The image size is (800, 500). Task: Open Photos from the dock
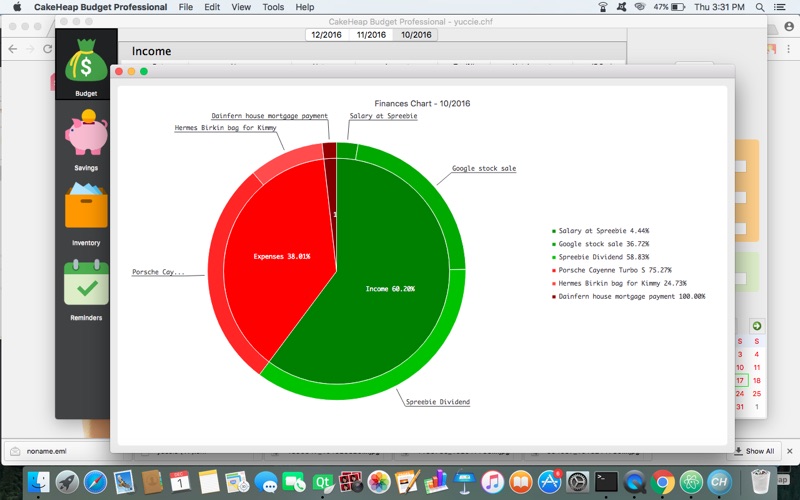coord(379,482)
